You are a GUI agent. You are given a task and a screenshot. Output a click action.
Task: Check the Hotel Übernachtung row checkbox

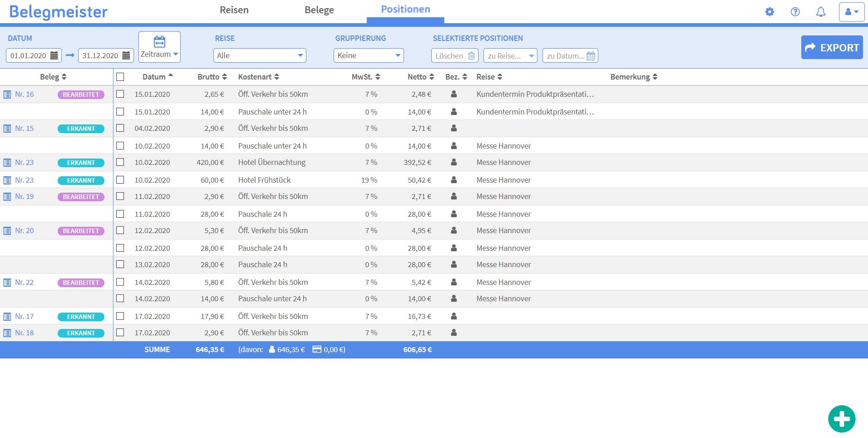[120, 162]
